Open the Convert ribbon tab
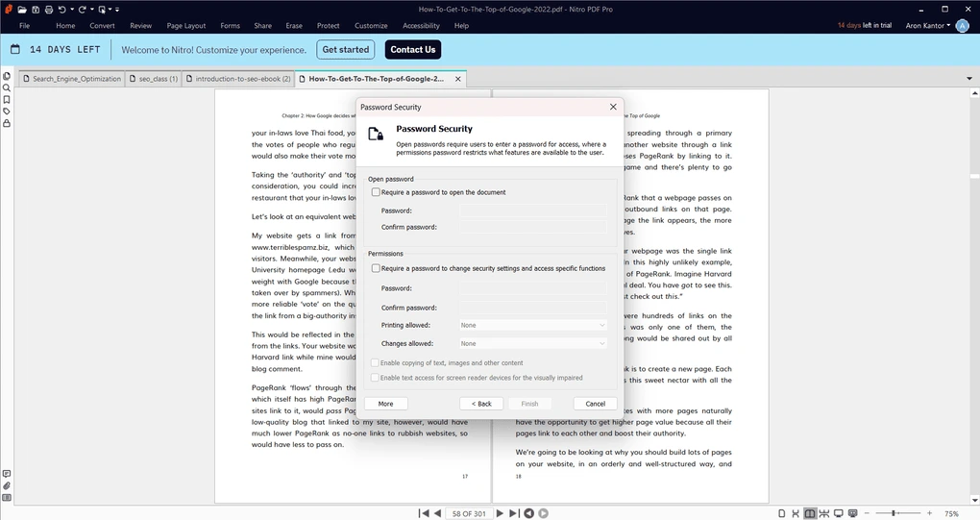Image resolution: width=980 pixels, height=520 pixels. point(102,26)
